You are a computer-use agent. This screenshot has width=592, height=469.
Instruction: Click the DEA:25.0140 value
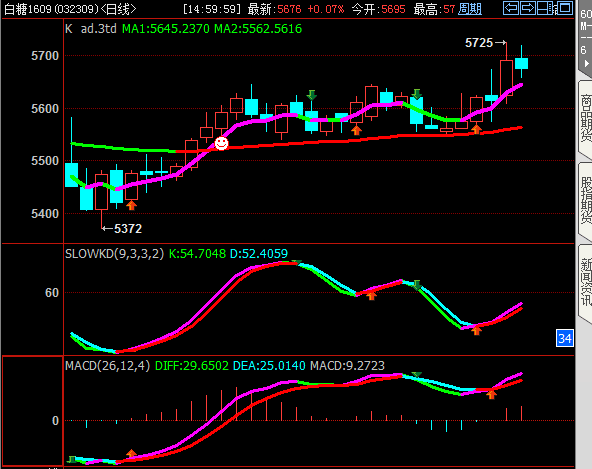tap(269, 366)
